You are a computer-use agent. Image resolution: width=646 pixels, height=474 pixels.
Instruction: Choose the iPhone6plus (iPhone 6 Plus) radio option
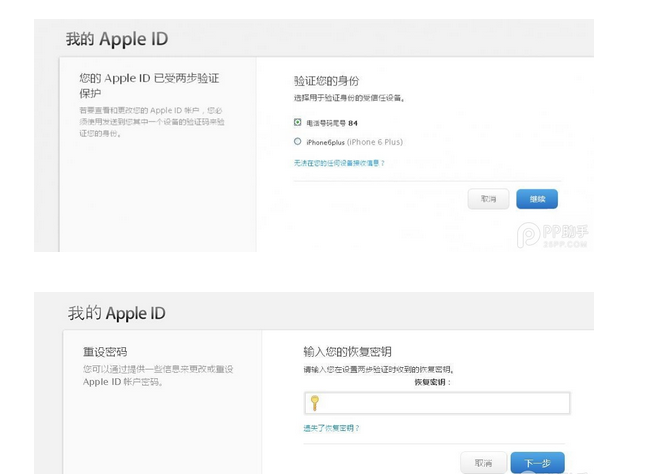coord(297,142)
